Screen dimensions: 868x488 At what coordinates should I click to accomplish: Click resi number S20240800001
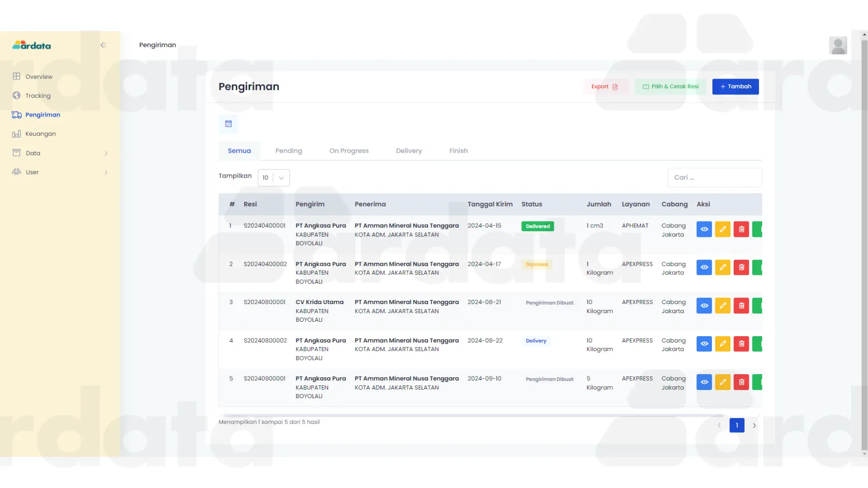pos(264,302)
